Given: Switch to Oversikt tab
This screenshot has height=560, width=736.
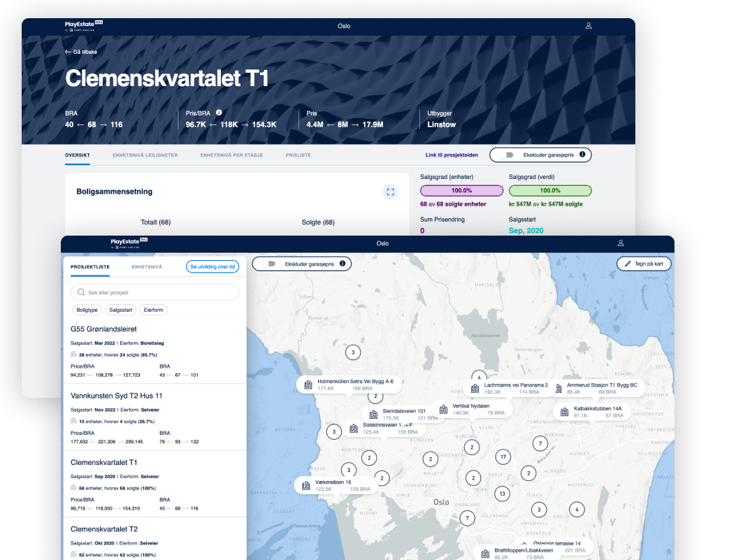Looking at the screenshot, I should (78, 155).
